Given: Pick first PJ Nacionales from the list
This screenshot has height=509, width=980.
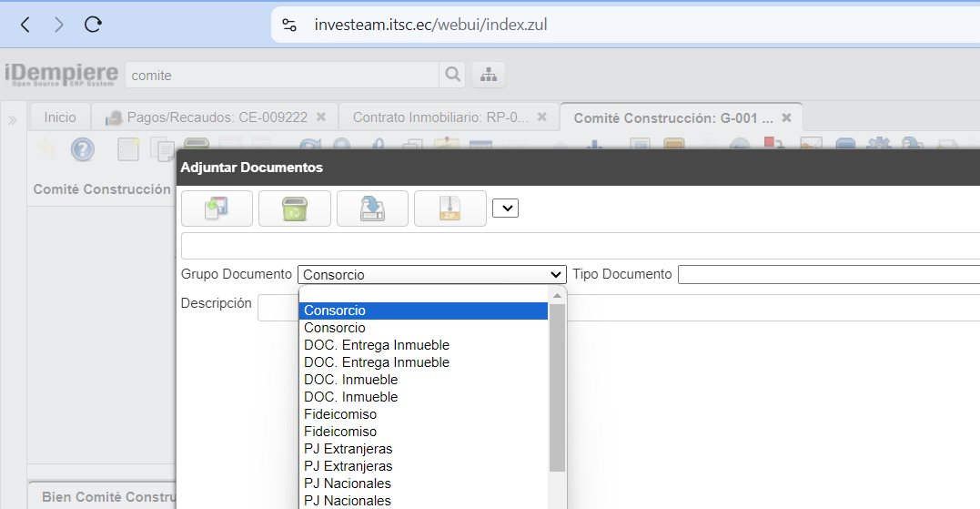Looking at the screenshot, I should [348, 484].
